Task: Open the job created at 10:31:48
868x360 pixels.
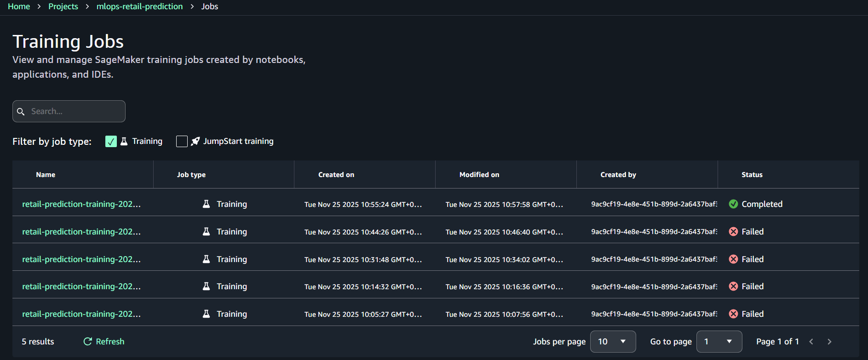Action: [81, 259]
